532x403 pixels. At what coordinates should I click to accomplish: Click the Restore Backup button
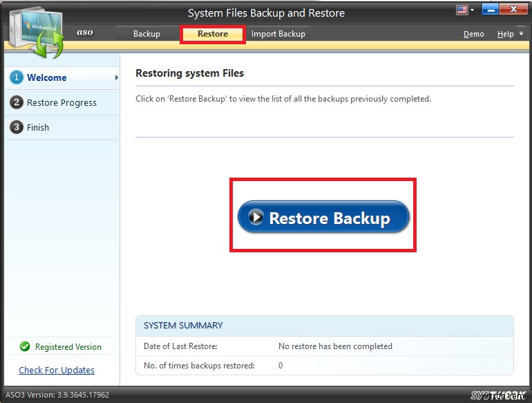[323, 217]
